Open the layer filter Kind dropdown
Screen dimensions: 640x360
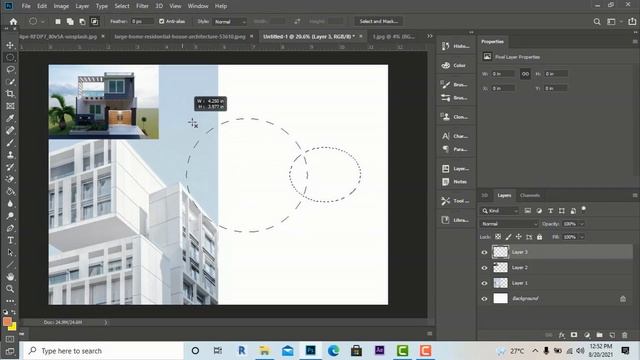click(500, 211)
